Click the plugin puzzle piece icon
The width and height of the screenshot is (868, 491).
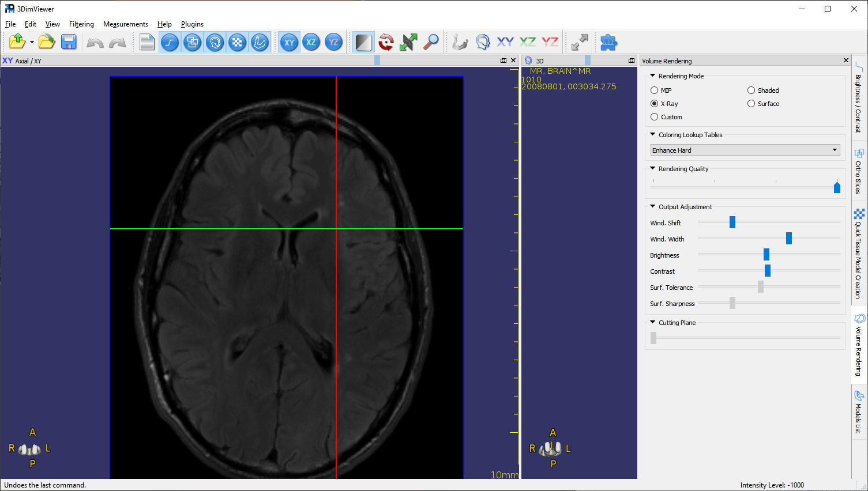click(x=608, y=42)
